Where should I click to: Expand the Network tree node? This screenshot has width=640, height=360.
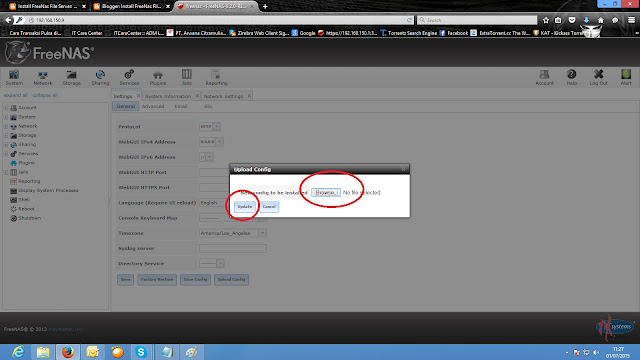pyautogui.click(x=6, y=127)
